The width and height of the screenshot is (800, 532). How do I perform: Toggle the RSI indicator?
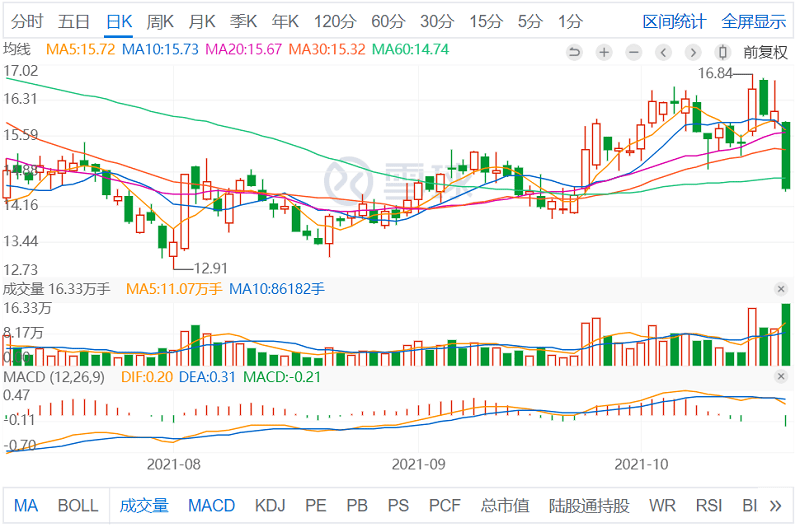tap(709, 505)
